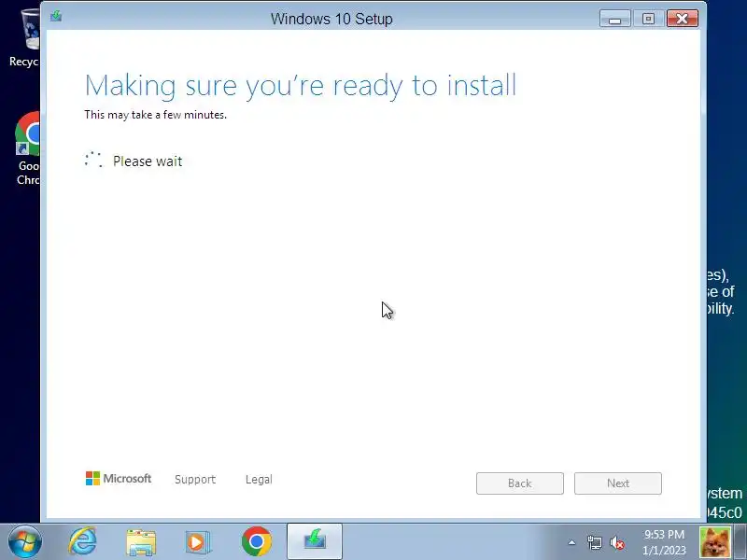Viewport: 747px width, 560px height.
Task: Click the Windows 10 Setup title bar icon
Action: click(x=56, y=17)
